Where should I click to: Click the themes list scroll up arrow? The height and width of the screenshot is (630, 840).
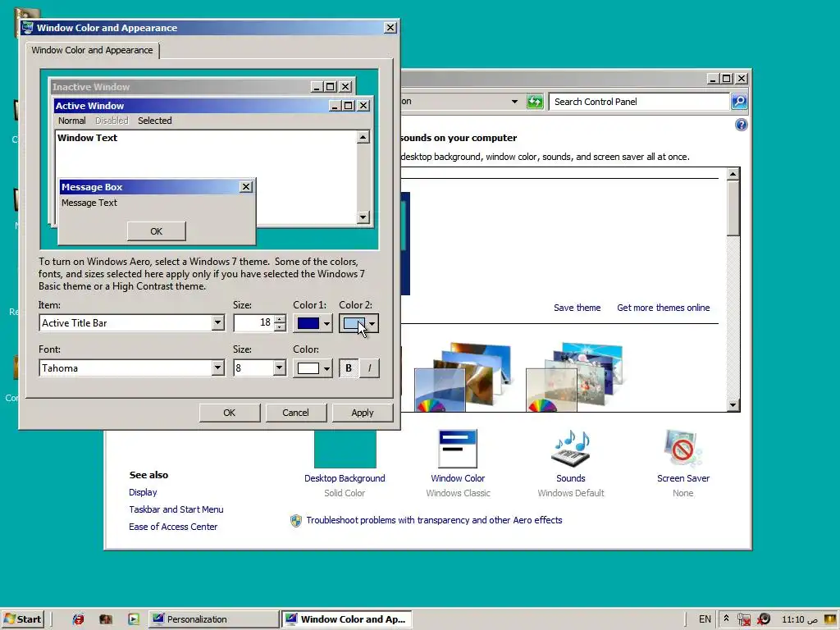733,174
